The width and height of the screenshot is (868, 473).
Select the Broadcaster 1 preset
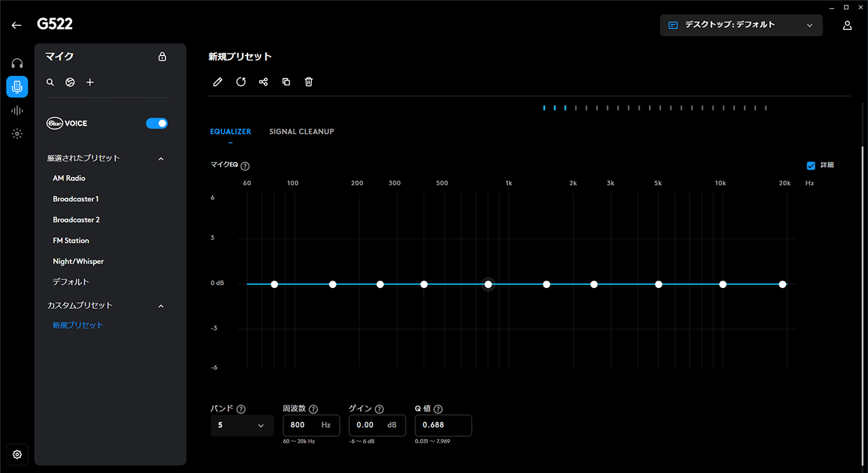(x=76, y=199)
